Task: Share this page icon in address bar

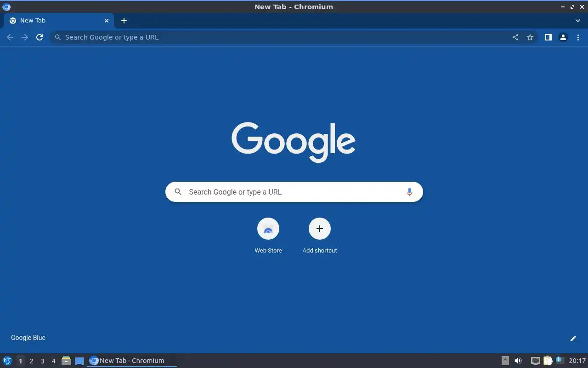Action: click(x=515, y=37)
